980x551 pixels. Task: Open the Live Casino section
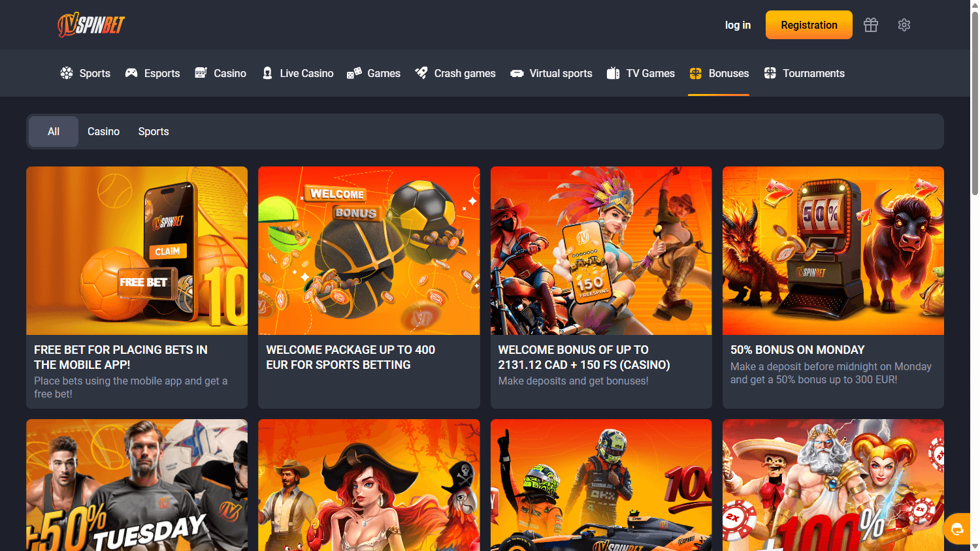[298, 73]
